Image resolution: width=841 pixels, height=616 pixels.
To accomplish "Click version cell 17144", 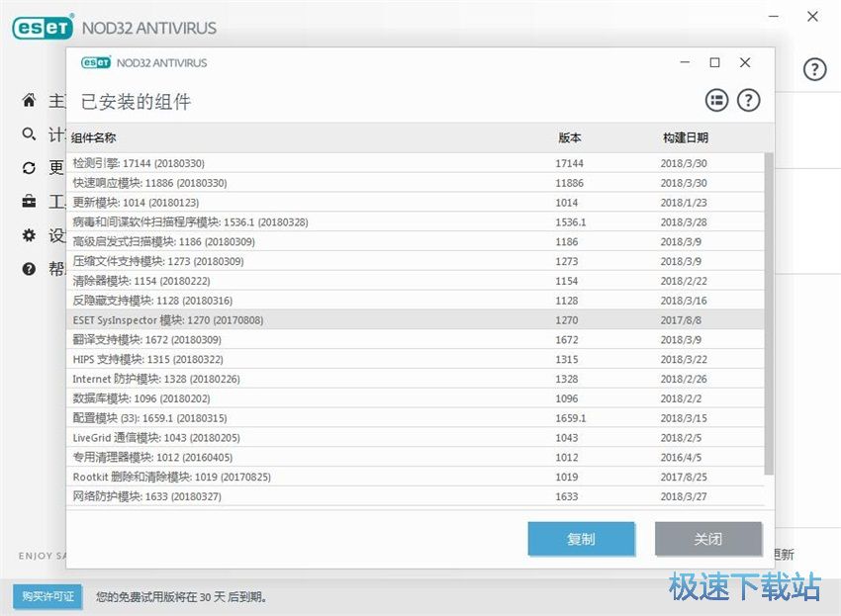I will tap(569, 163).
